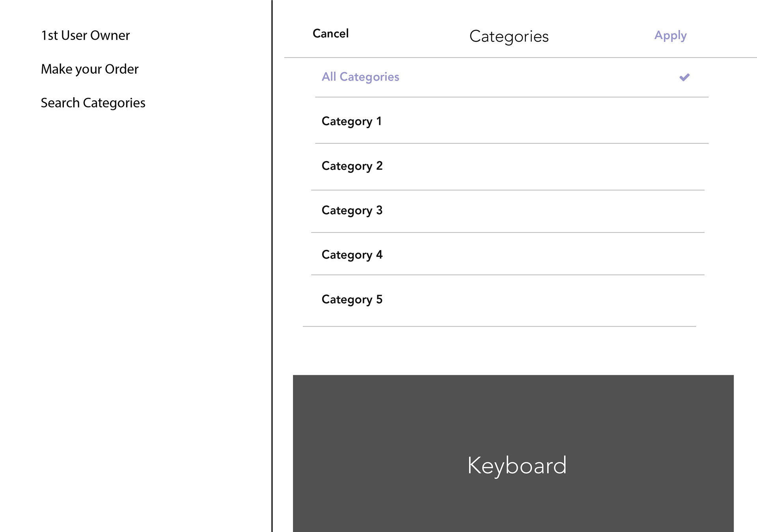Click the checkmark next to All Categories
The width and height of the screenshot is (757, 532).
[x=684, y=77]
